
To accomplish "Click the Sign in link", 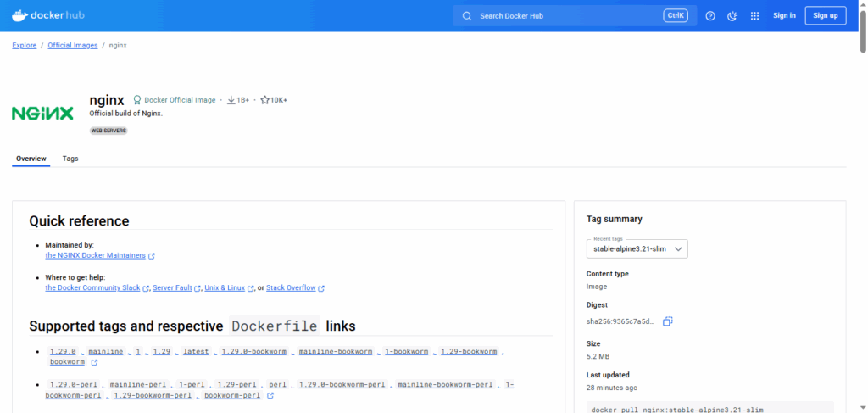I will coord(784,15).
